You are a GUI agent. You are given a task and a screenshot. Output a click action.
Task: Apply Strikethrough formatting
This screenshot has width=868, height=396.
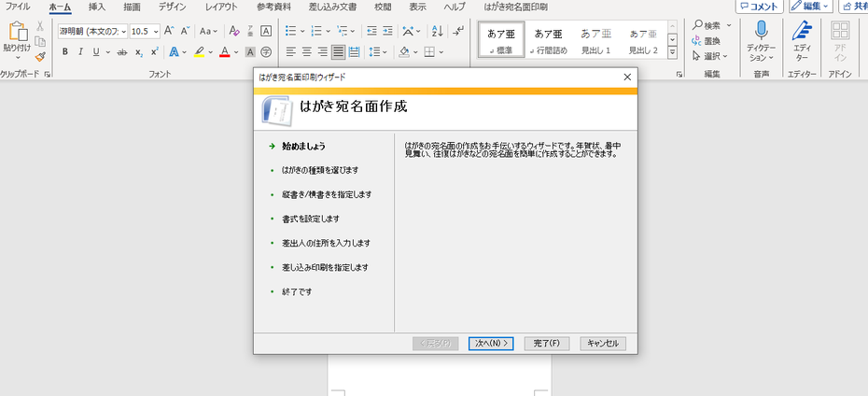point(122,52)
